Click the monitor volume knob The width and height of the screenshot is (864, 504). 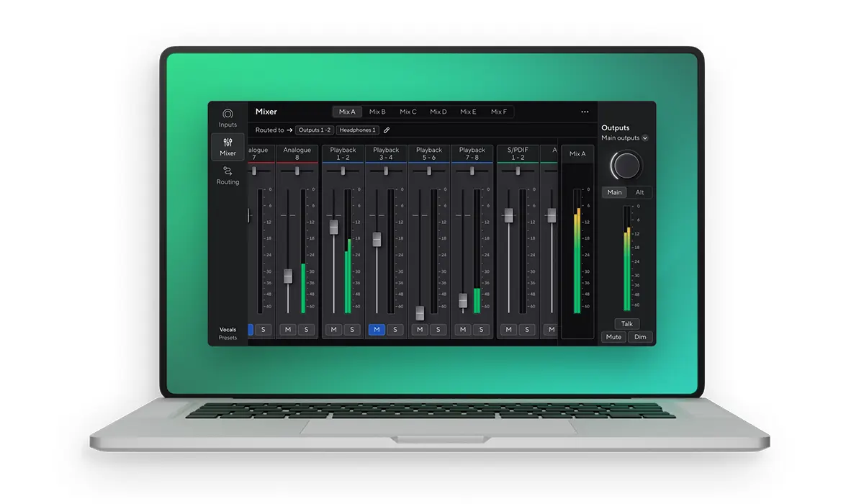[626, 167]
